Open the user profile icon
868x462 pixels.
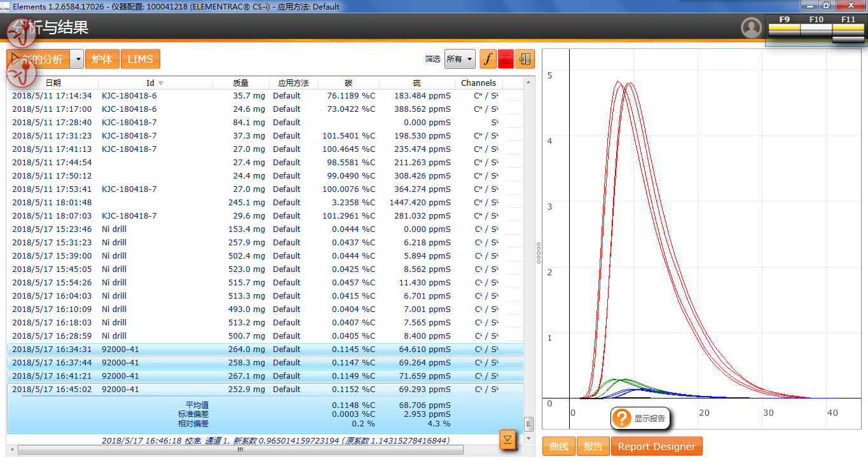[751, 28]
